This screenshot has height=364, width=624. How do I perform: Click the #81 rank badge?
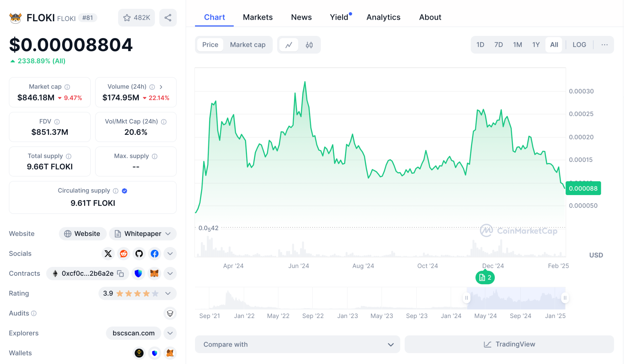(87, 18)
